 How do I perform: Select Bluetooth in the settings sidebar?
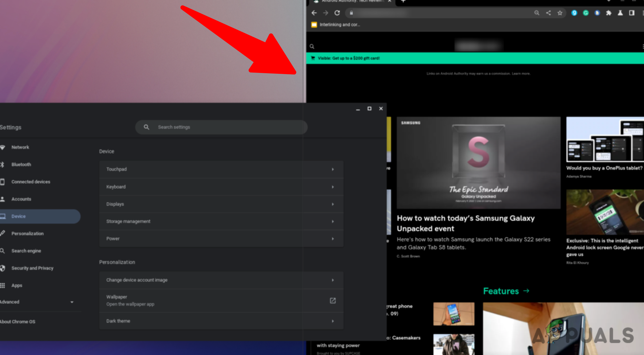[x=21, y=164]
